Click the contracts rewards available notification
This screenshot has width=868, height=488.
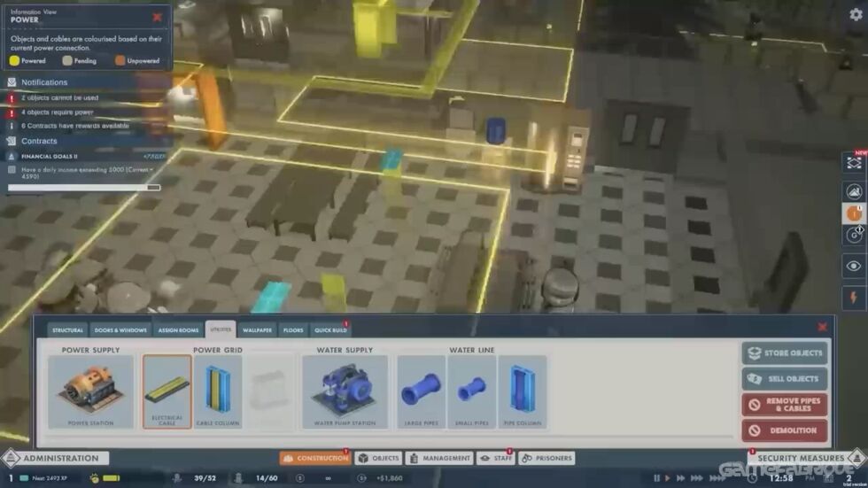point(74,126)
